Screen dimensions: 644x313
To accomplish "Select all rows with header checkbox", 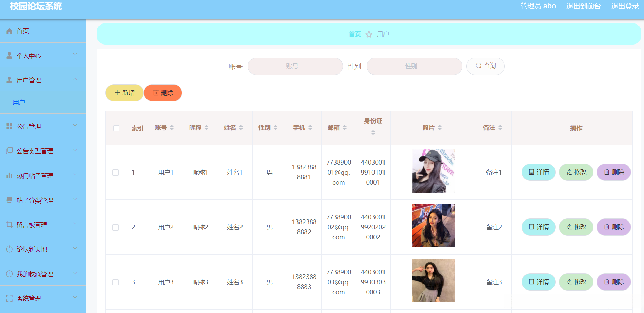I will click(x=116, y=128).
